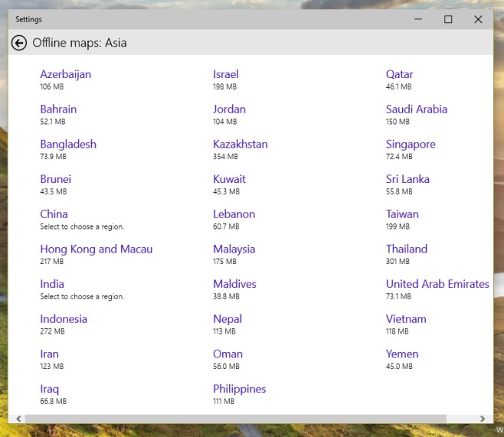Click 'Offline maps: Asia' page title
Viewport: 504px width, 437px height.
click(80, 43)
